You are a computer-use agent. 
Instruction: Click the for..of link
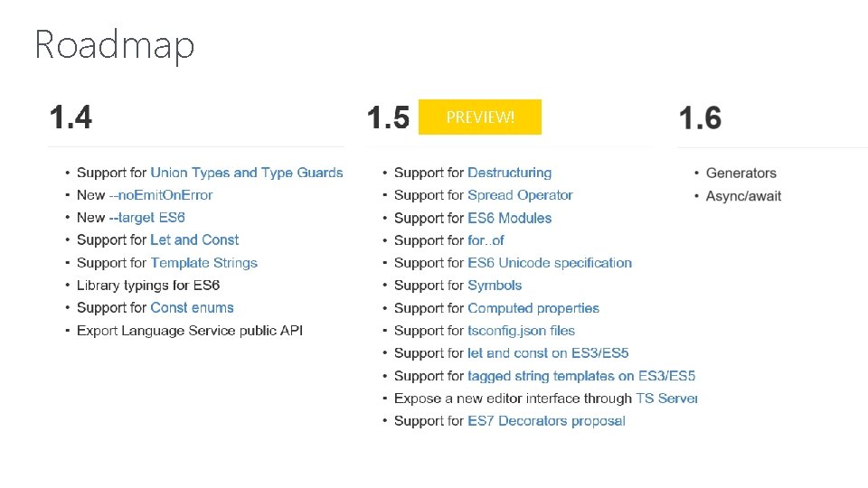(486, 240)
